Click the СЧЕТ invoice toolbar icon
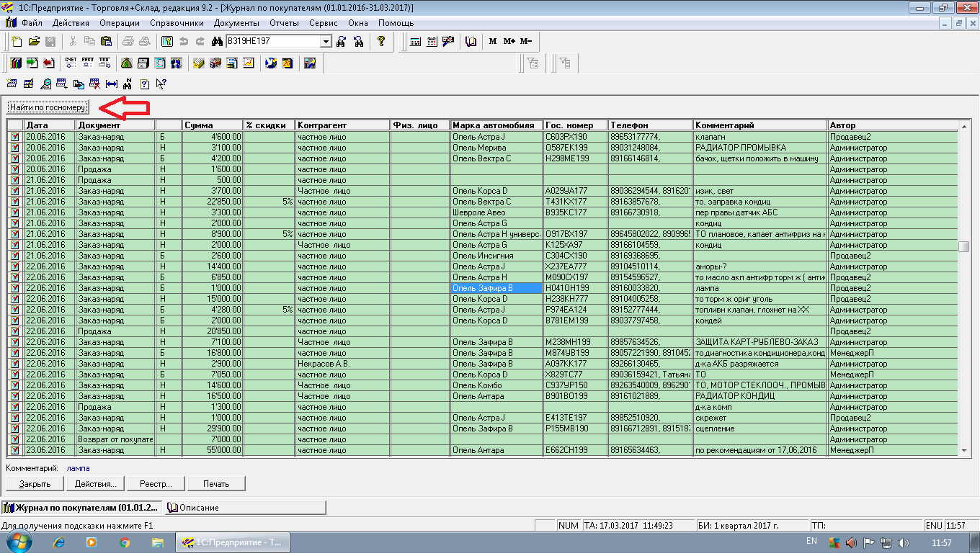This screenshot has width=980, height=556. [71, 63]
